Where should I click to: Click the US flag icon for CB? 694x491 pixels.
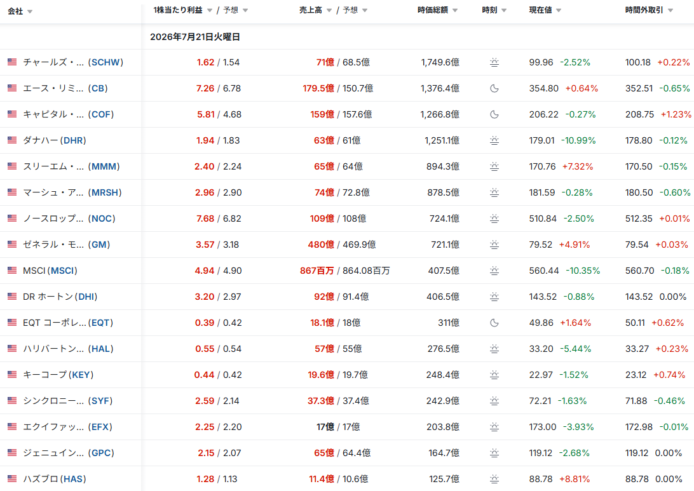[x=12, y=88]
